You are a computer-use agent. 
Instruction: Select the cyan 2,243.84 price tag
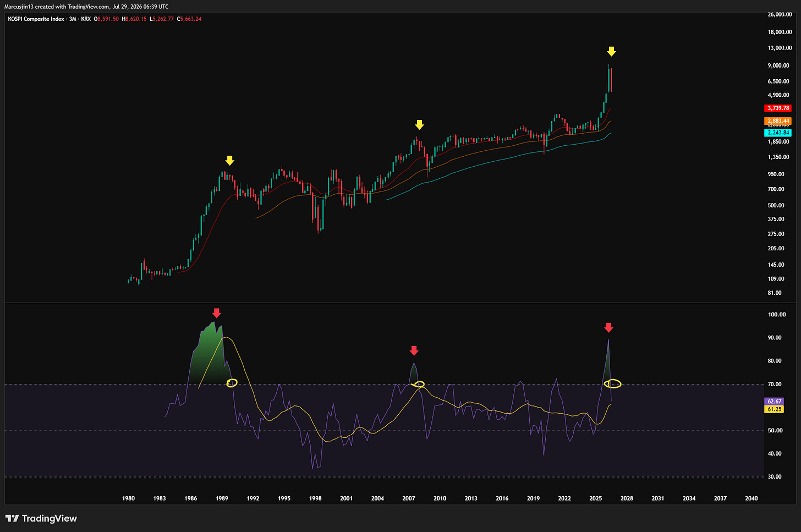point(778,133)
